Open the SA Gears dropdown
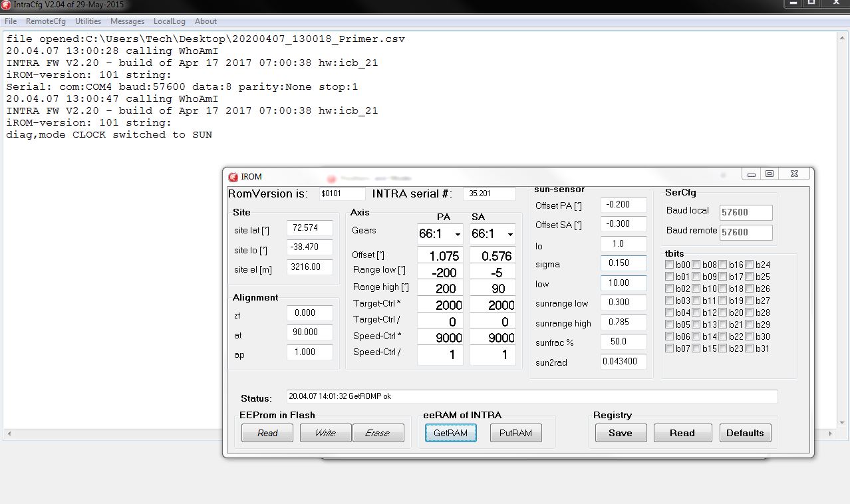 (x=510, y=235)
